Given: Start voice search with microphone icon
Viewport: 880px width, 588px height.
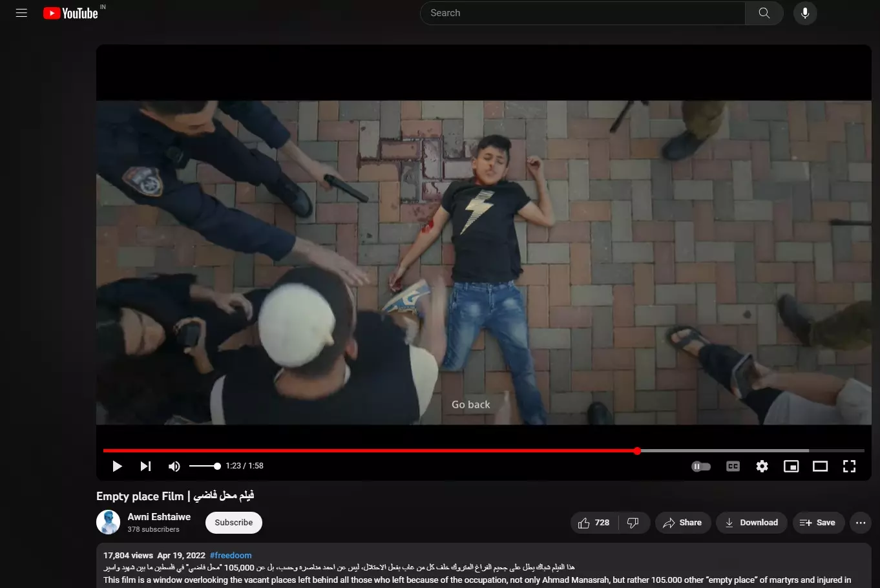Looking at the screenshot, I should click(x=805, y=13).
